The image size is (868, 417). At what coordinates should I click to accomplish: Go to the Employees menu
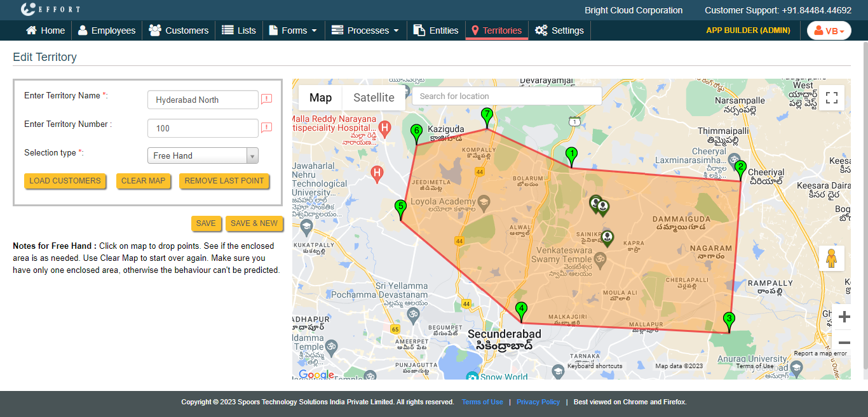pyautogui.click(x=106, y=30)
